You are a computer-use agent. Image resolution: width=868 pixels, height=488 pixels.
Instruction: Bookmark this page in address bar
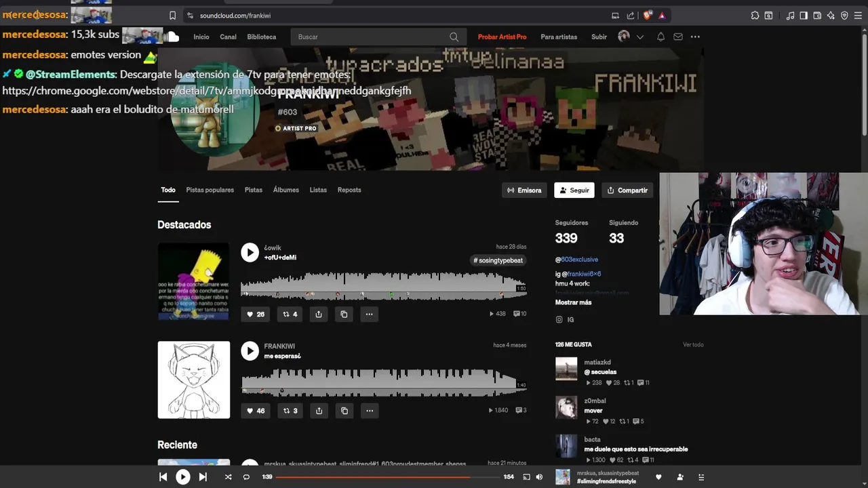(172, 16)
